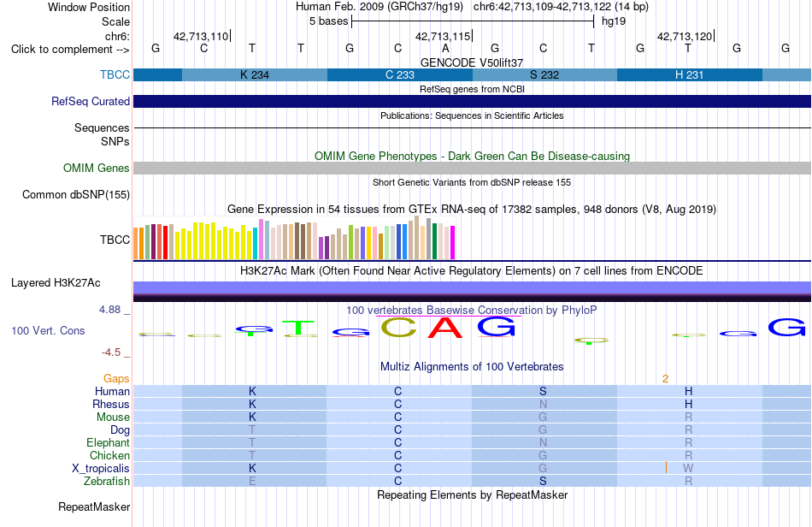Viewport: 812px width, 527px height.
Task: Select the Elephant species row label
Action: tap(108, 442)
